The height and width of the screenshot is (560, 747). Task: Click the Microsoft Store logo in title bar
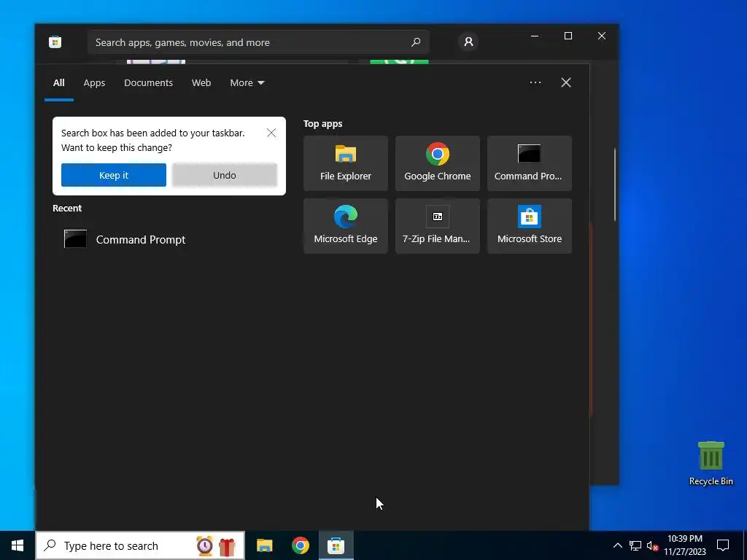55,42
